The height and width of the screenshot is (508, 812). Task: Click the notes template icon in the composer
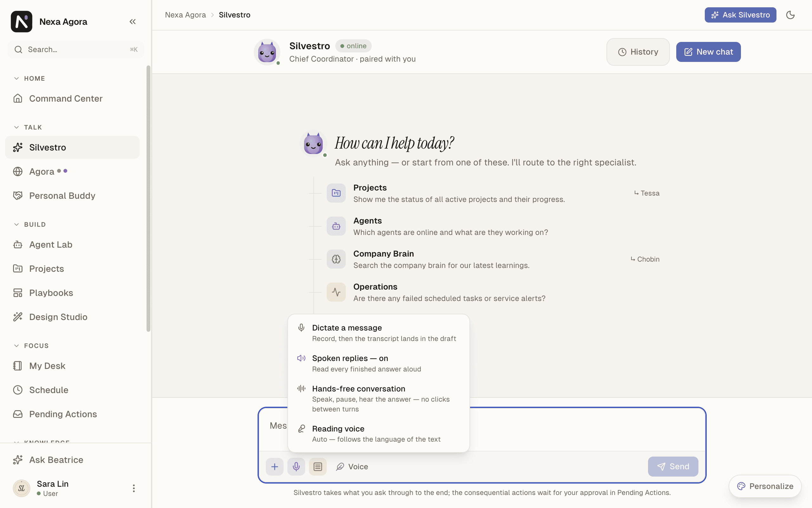[318, 466]
